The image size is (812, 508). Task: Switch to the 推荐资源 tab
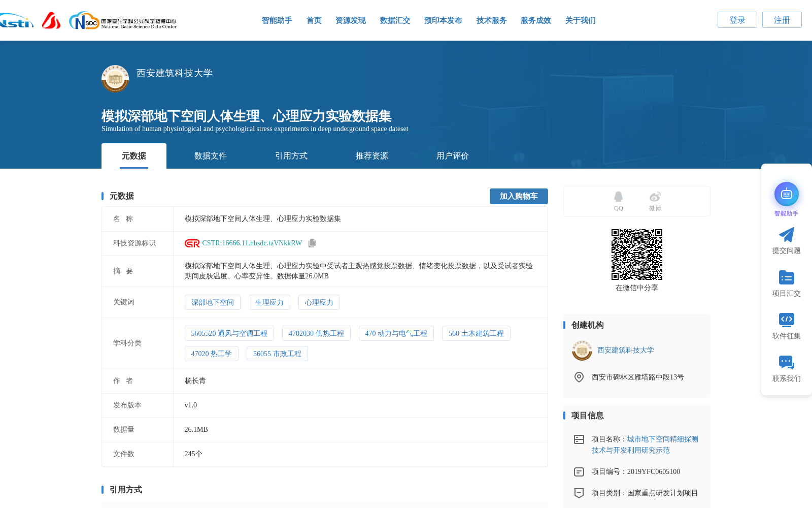(372, 156)
